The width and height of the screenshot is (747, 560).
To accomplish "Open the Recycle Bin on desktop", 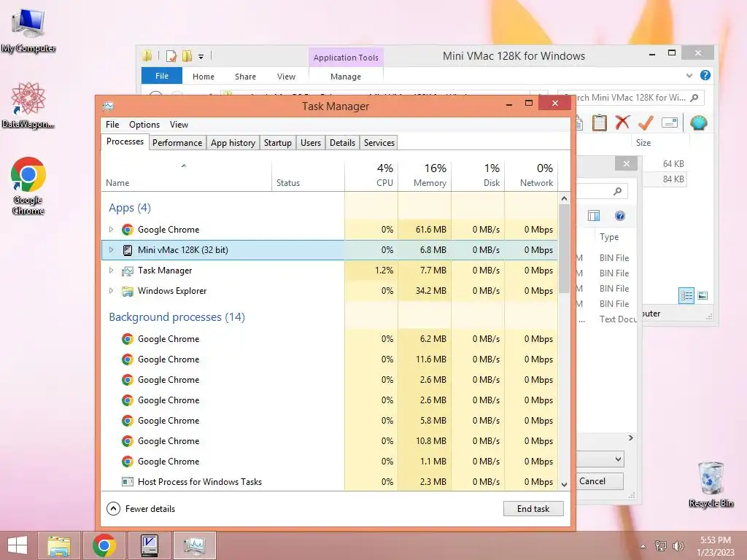I will click(711, 484).
